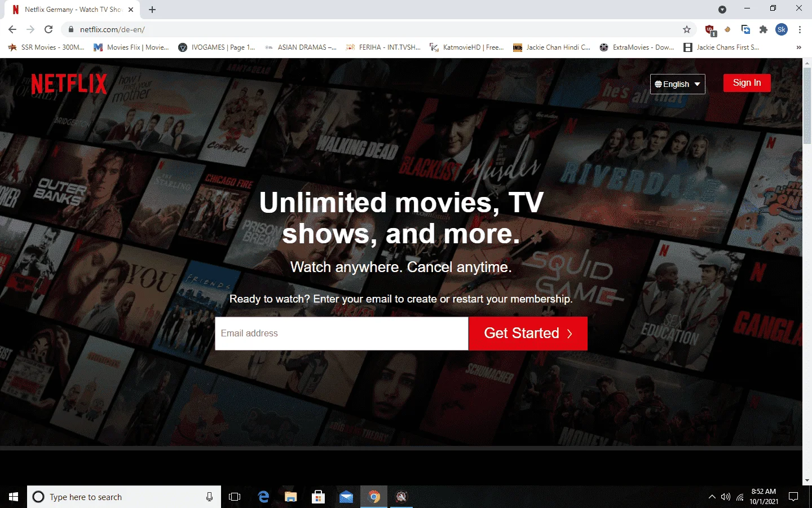Show more bookmarks chevron
812x508 pixels.
pos(798,47)
